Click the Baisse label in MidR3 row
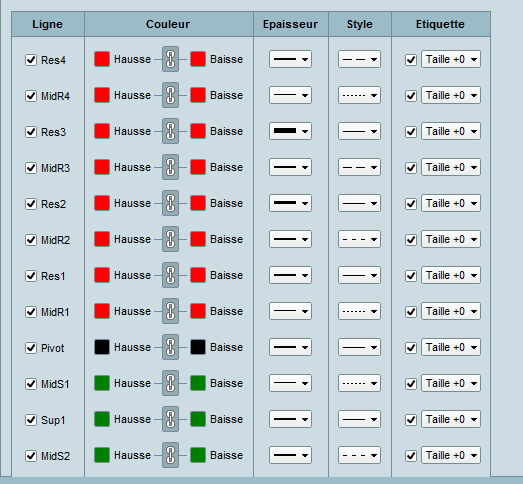The image size is (523, 484). click(226, 167)
